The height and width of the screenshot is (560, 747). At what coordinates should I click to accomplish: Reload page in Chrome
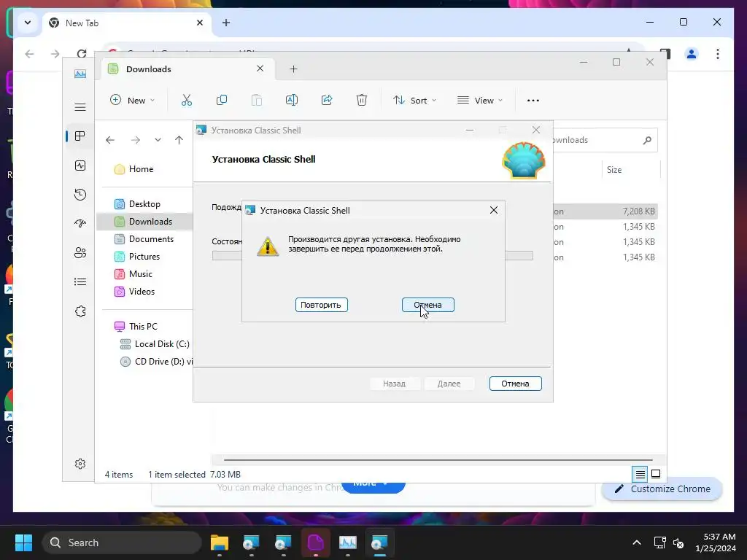point(82,54)
